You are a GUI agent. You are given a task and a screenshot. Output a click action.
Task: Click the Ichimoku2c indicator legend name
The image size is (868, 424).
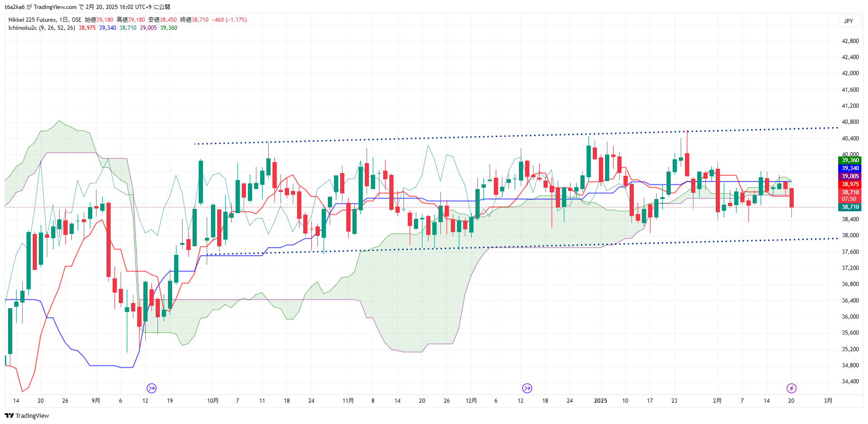[x=22, y=28]
